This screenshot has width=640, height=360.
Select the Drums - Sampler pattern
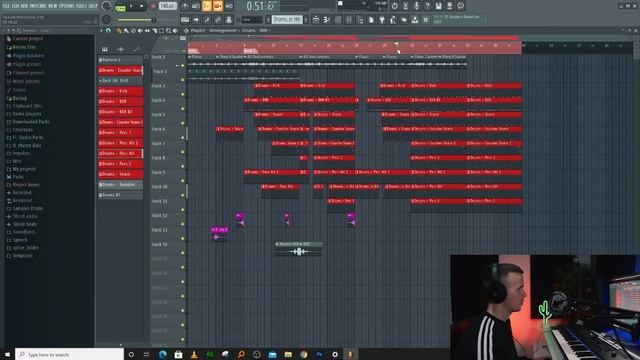click(x=120, y=185)
